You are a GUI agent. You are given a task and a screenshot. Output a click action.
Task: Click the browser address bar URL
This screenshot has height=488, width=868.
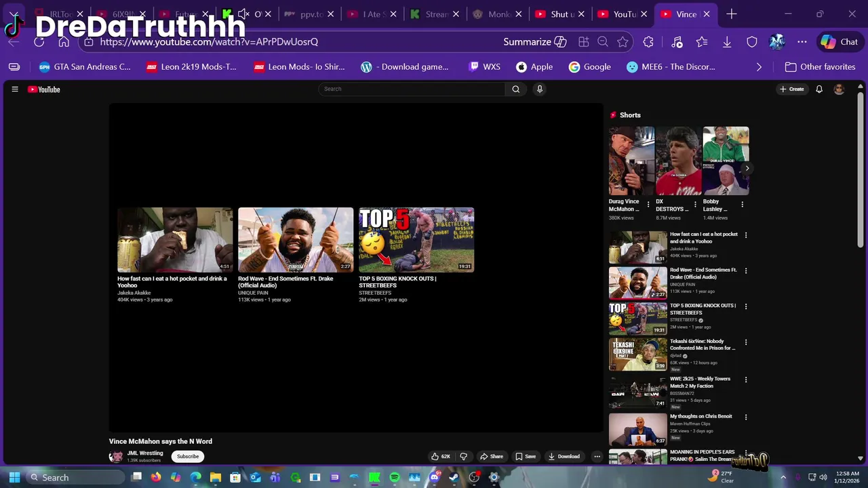coord(209,41)
